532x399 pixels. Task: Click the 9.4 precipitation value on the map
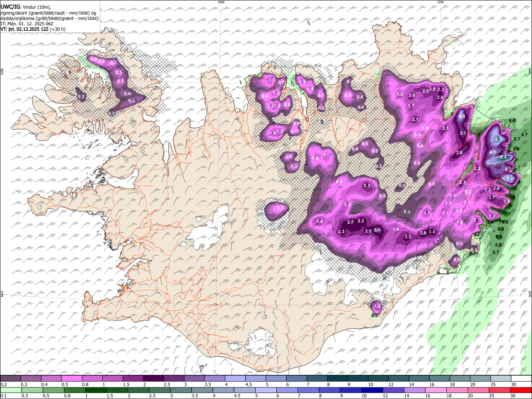503,158
